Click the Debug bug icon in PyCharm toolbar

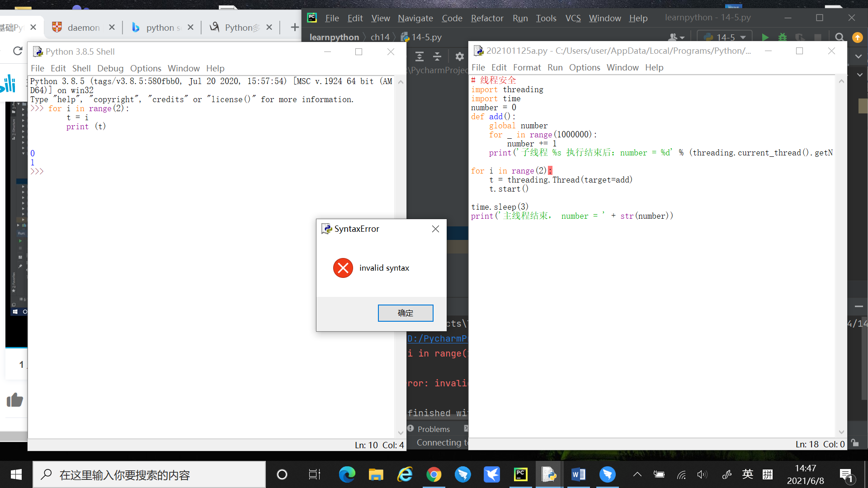coord(783,38)
